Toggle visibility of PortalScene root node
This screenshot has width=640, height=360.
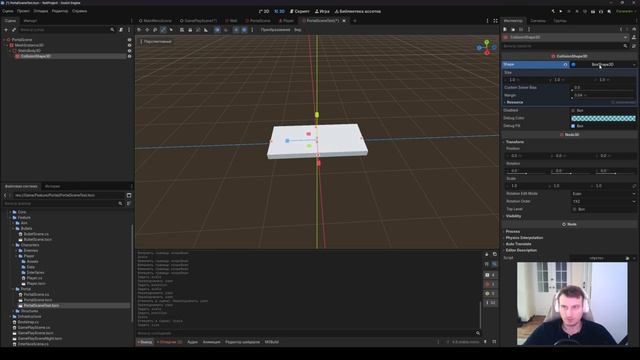(x=129, y=40)
